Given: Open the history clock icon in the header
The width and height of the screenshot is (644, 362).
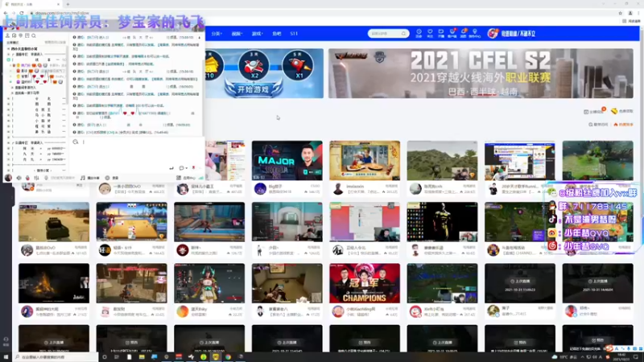Looking at the screenshot, I should point(419,33).
